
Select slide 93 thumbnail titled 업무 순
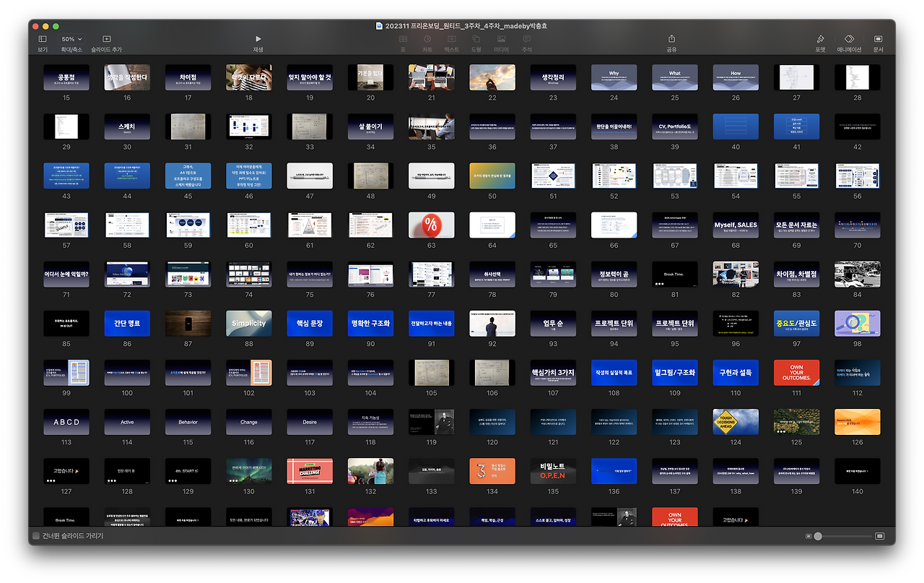(x=553, y=324)
